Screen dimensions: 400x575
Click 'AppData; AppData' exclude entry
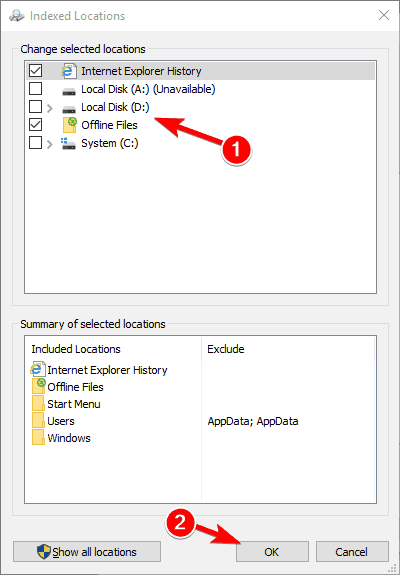pyautogui.click(x=253, y=421)
